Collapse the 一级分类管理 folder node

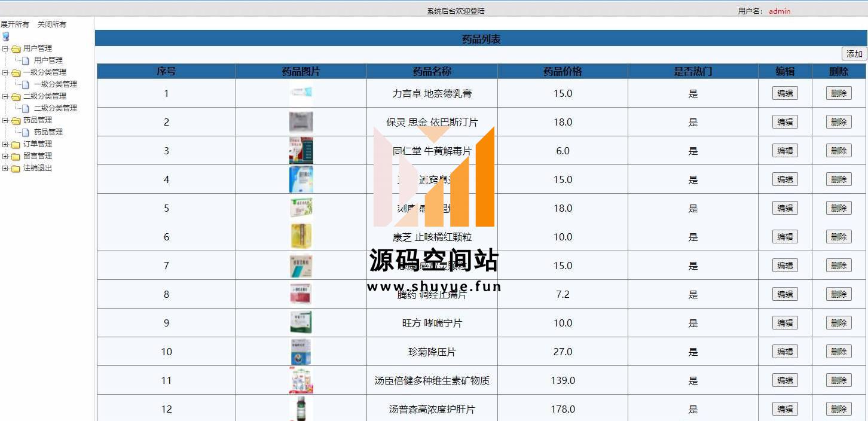tap(5, 72)
